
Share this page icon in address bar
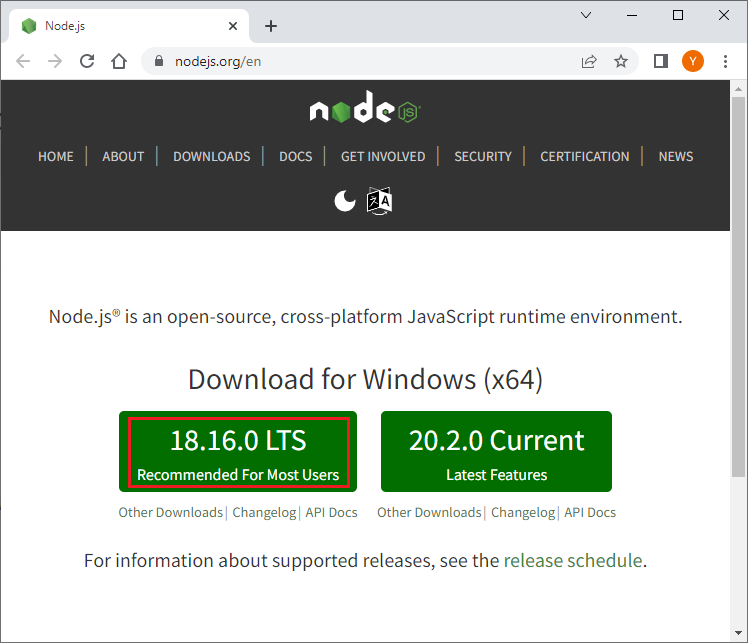coord(589,61)
